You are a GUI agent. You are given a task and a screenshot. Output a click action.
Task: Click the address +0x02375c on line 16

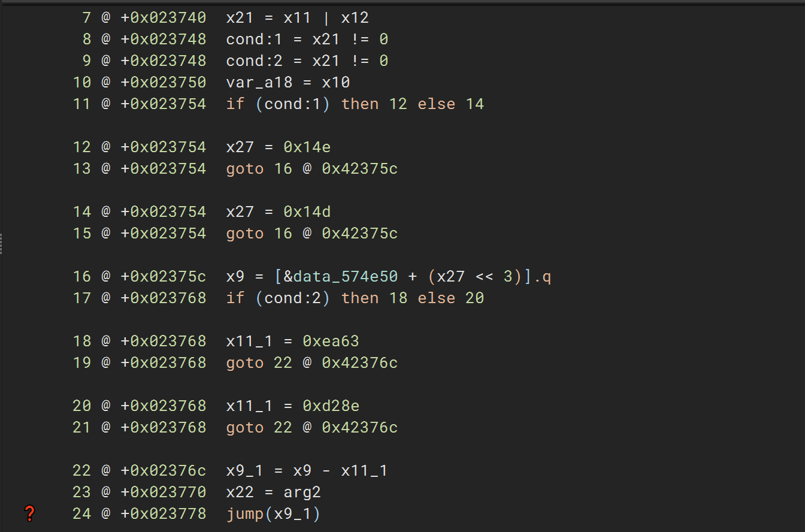164,277
